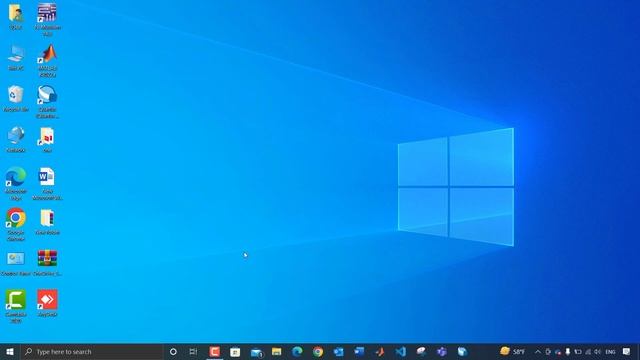This screenshot has width=640, height=360.
Task: Open Microsoft Teams from the taskbar
Action: coord(442,351)
